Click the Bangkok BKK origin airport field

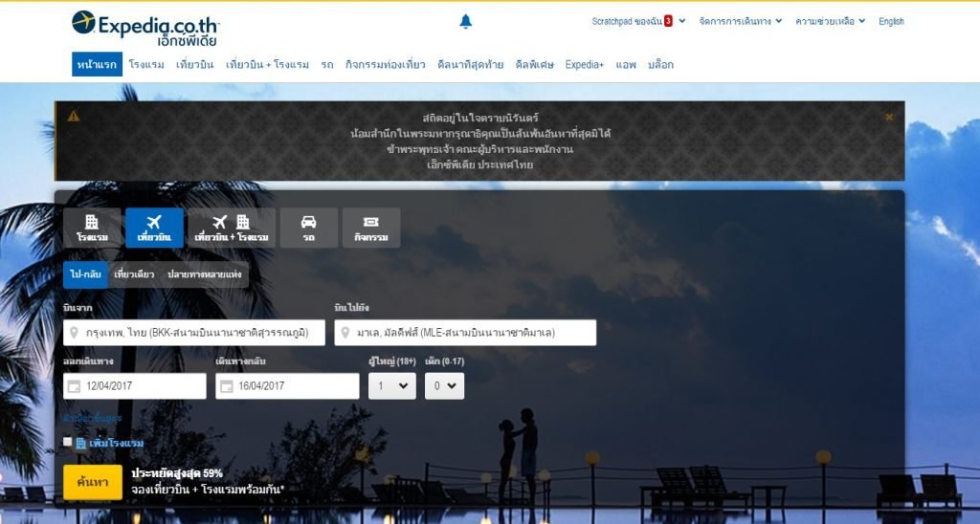[194, 333]
